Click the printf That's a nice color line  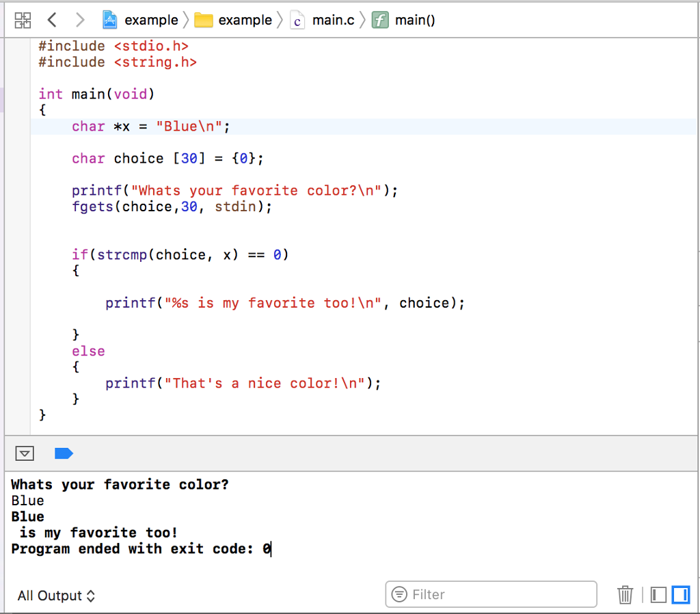[243, 384]
